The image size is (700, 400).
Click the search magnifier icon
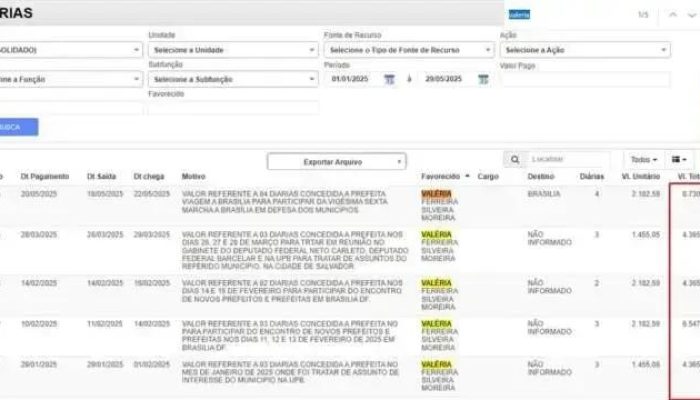[x=515, y=159]
